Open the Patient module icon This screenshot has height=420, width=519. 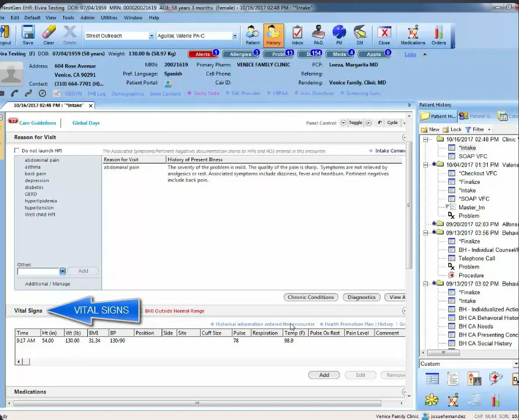pyautogui.click(x=252, y=34)
